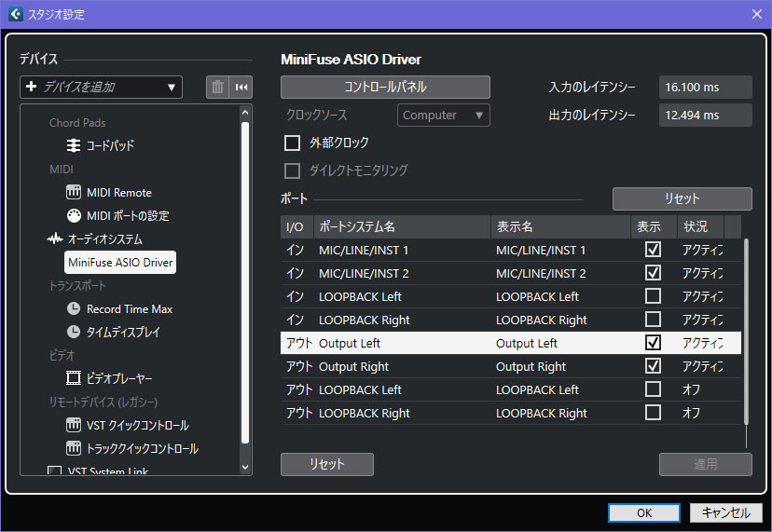Enable the 外部クロック checkbox
Screen dimensions: 772x532
[x=293, y=143]
